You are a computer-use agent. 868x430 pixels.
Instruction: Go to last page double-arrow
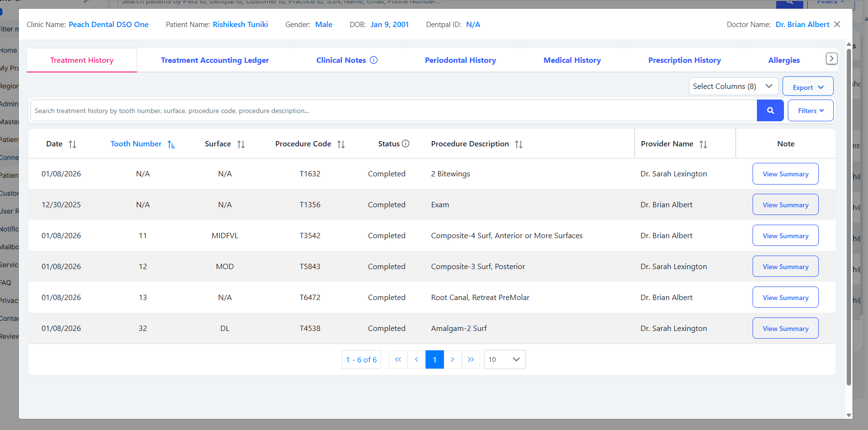click(x=471, y=359)
